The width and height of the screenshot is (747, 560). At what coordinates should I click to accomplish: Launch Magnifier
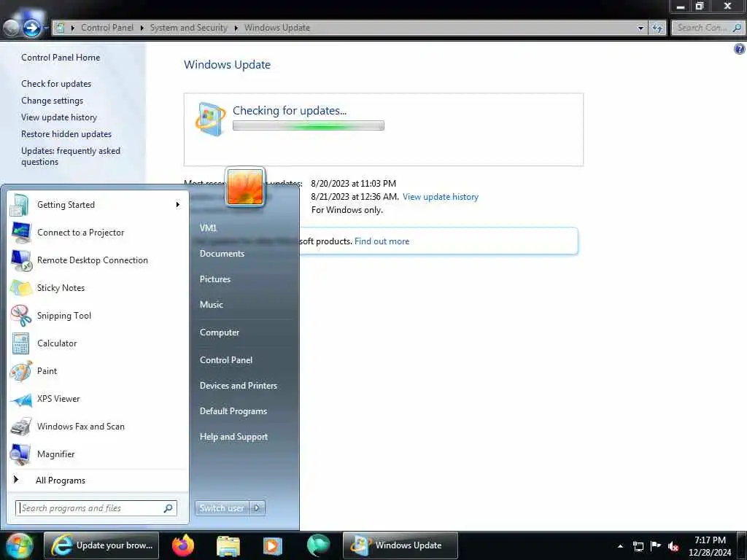(x=98, y=454)
